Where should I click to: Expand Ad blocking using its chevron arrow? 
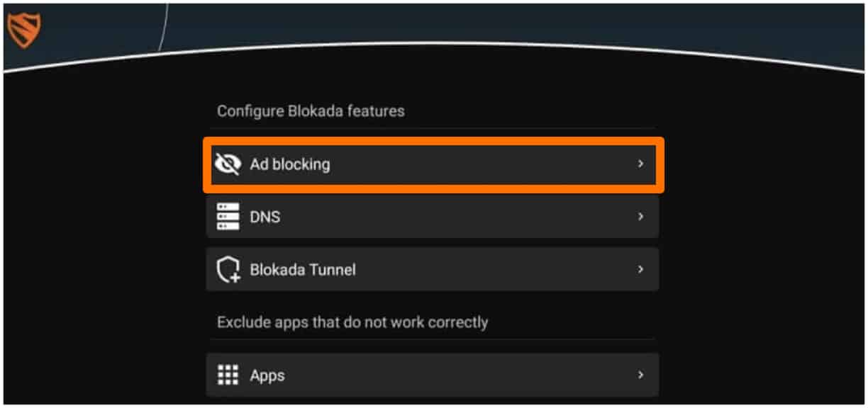pyautogui.click(x=640, y=164)
